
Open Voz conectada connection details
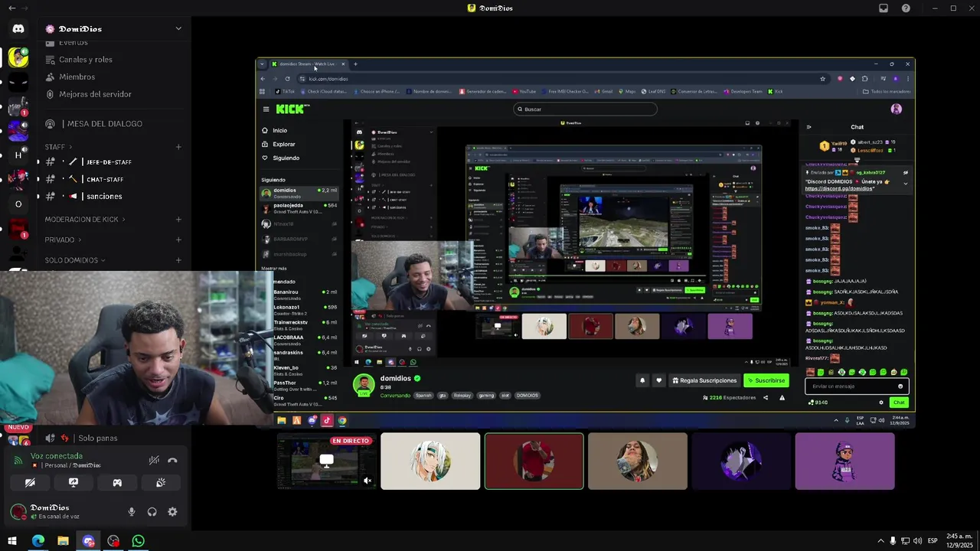pyautogui.click(x=56, y=456)
